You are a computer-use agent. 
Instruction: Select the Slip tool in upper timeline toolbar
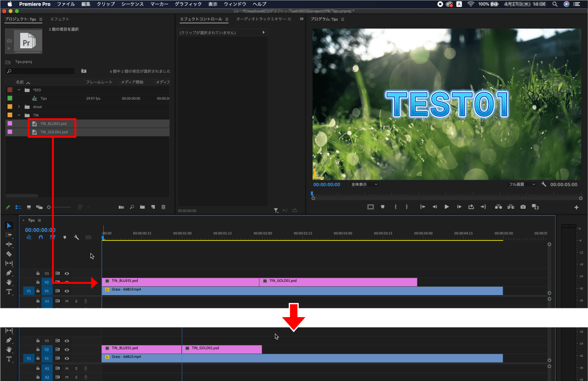click(9, 263)
